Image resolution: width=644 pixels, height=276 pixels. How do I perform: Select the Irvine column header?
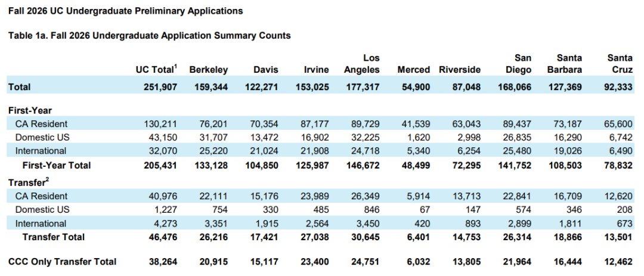pos(315,70)
